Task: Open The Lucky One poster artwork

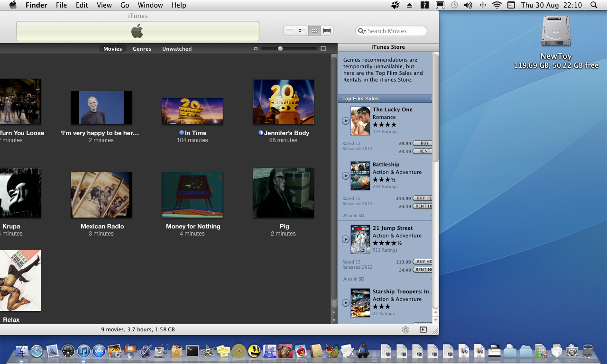Action: [360, 121]
